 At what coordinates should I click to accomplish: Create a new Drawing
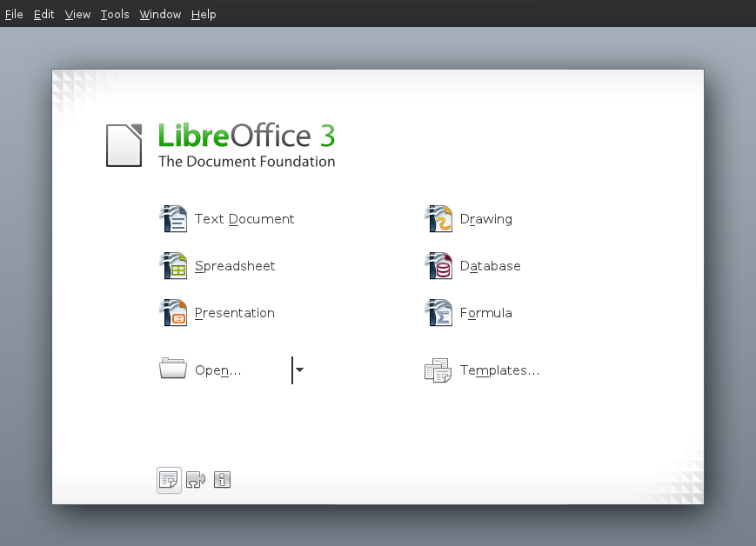point(486,219)
